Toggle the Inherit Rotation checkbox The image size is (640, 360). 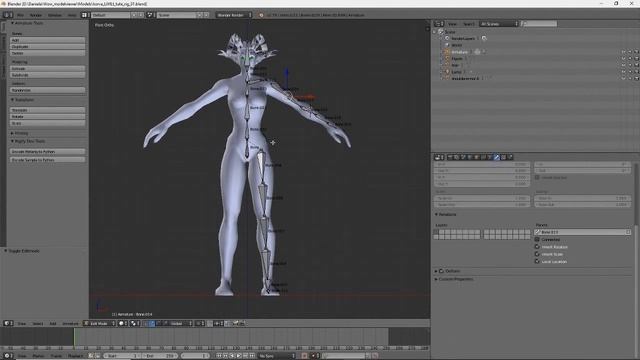click(x=537, y=247)
